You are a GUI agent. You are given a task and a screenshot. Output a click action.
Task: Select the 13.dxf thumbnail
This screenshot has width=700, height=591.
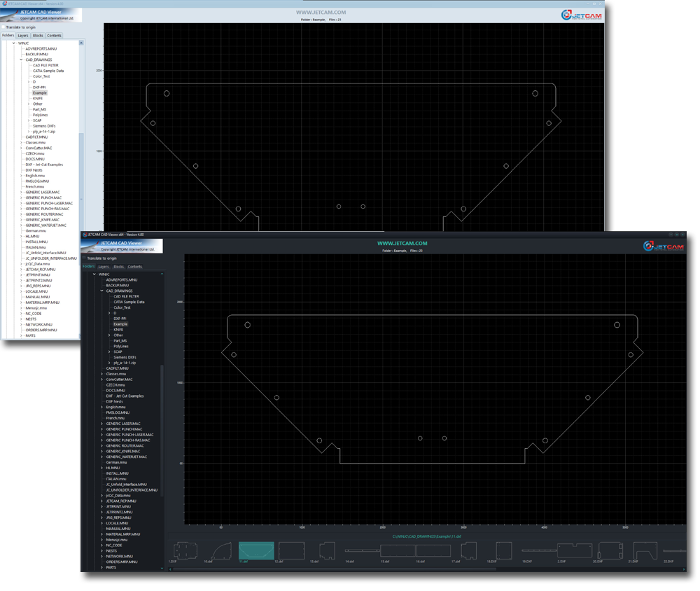click(327, 551)
